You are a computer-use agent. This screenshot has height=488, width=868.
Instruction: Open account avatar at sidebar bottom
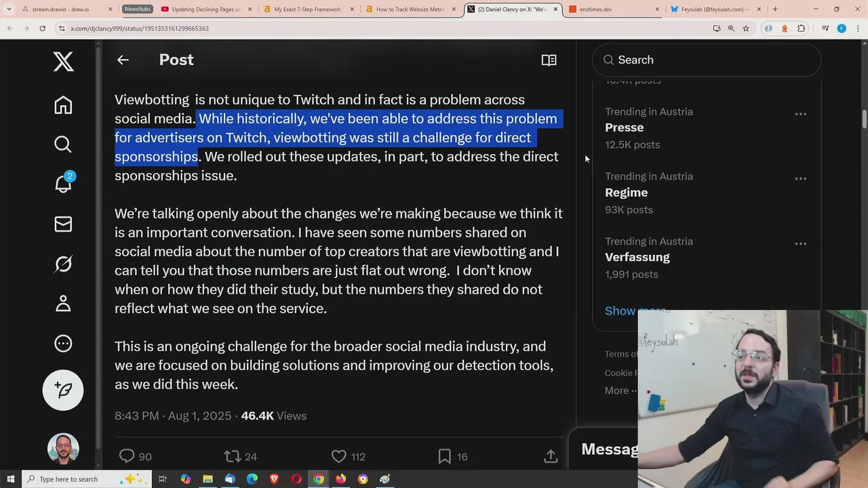point(63,449)
